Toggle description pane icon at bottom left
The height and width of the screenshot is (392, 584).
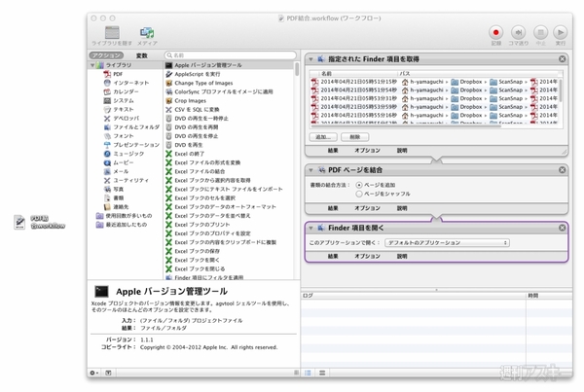pyautogui.click(x=108, y=373)
